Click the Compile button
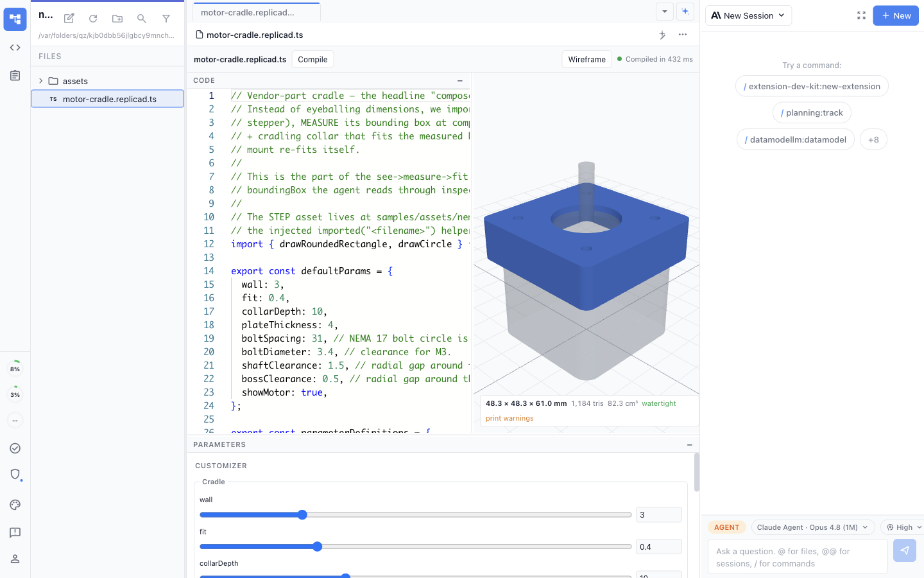 312,59
